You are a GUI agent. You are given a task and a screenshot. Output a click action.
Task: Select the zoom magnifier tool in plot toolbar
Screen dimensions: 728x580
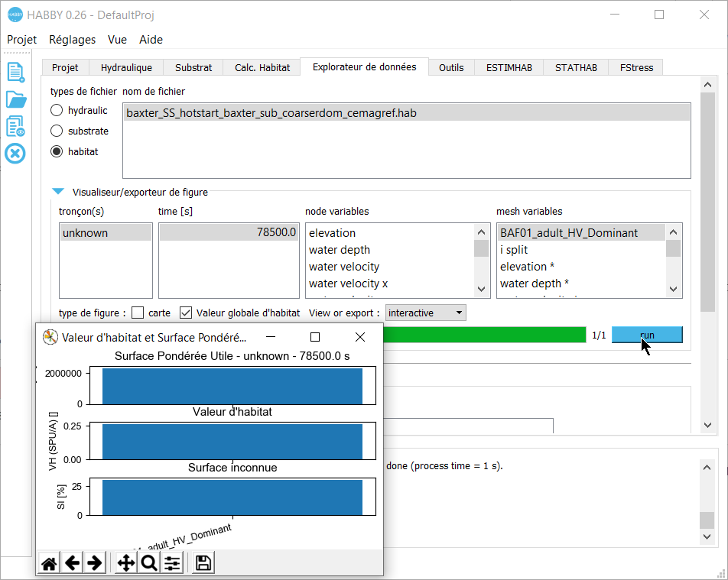pyautogui.click(x=149, y=563)
